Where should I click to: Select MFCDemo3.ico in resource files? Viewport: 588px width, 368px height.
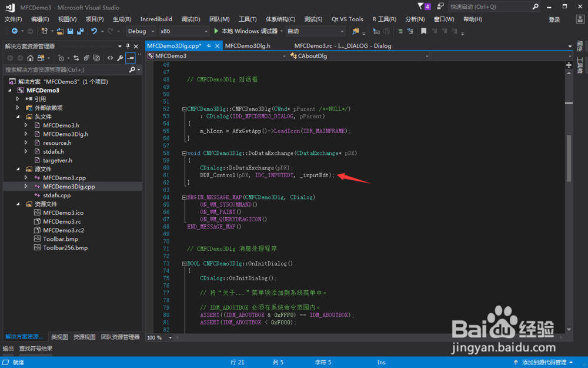(x=63, y=213)
